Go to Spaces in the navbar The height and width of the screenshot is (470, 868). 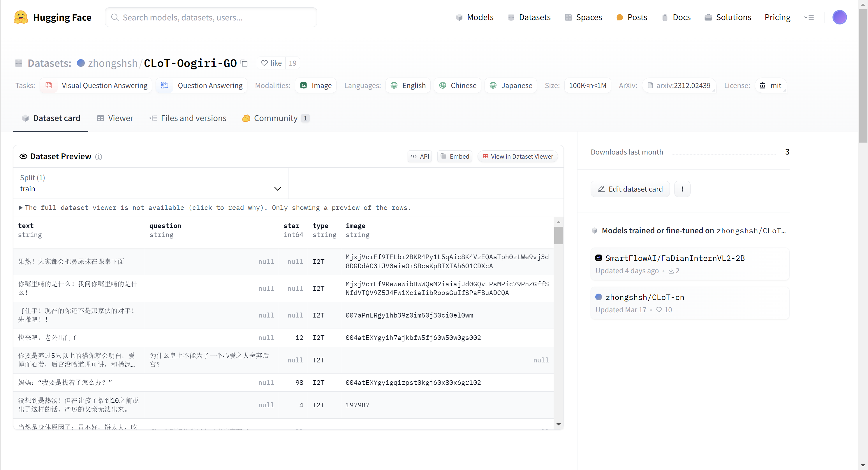pos(583,17)
